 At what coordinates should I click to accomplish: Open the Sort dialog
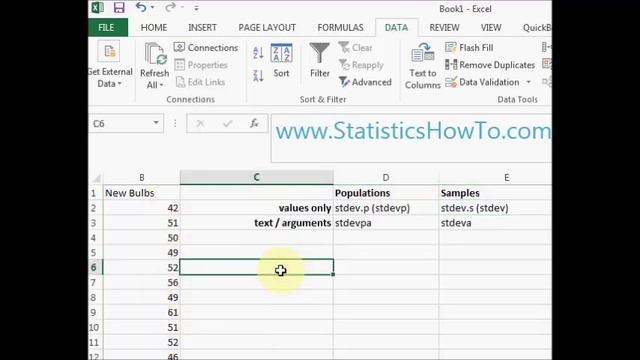pyautogui.click(x=281, y=60)
